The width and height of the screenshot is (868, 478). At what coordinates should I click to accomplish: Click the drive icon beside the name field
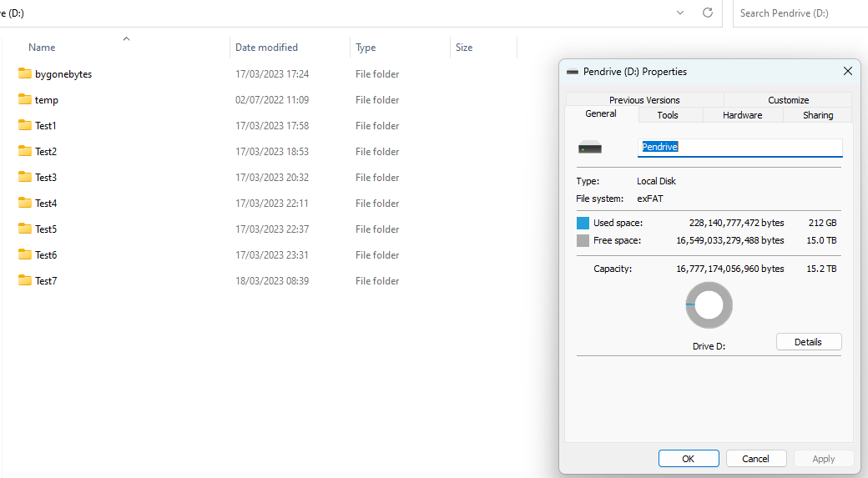click(590, 148)
